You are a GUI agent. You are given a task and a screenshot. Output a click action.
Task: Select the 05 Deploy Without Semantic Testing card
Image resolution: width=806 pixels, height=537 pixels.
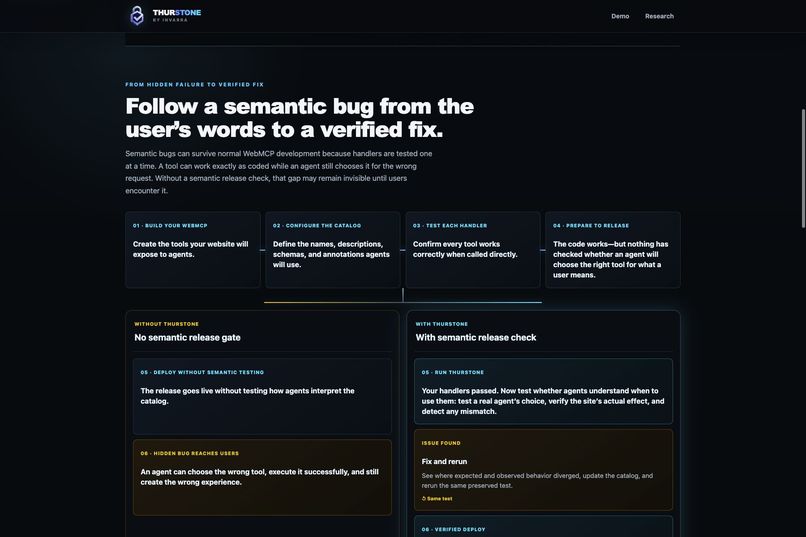(262, 396)
